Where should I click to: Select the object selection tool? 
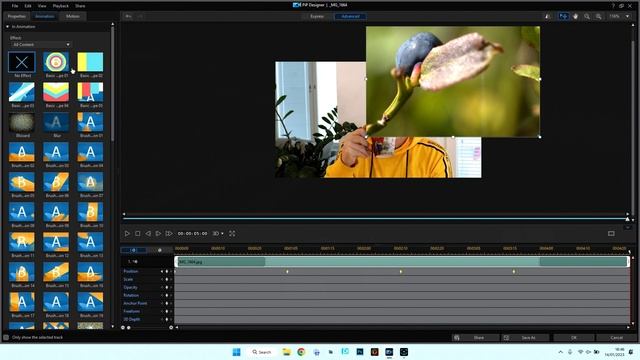tap(563, 16)
